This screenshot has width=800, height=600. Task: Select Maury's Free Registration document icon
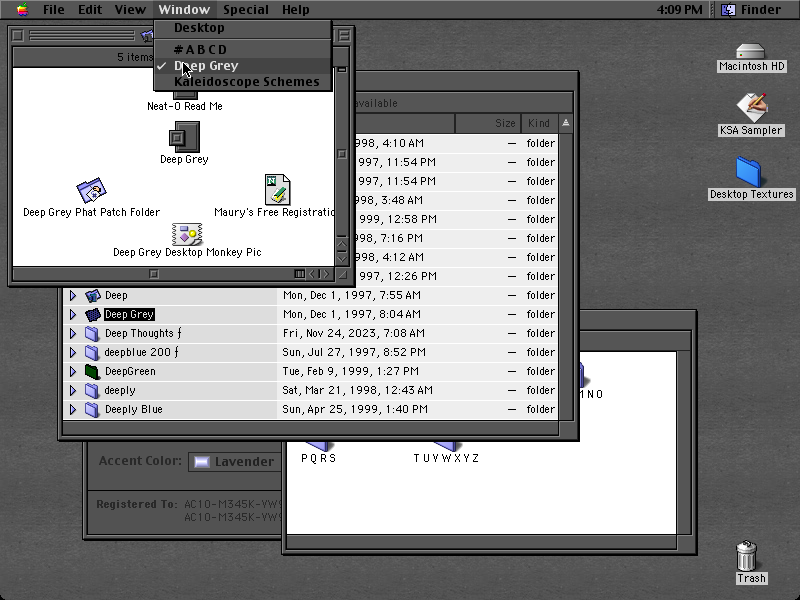point(278,189)
